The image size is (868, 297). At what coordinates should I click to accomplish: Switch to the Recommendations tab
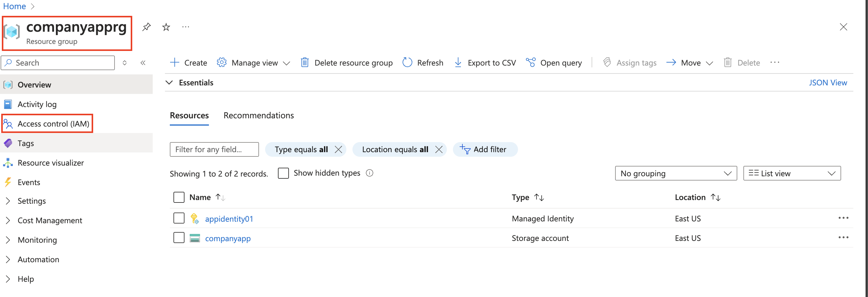point(258,115)
